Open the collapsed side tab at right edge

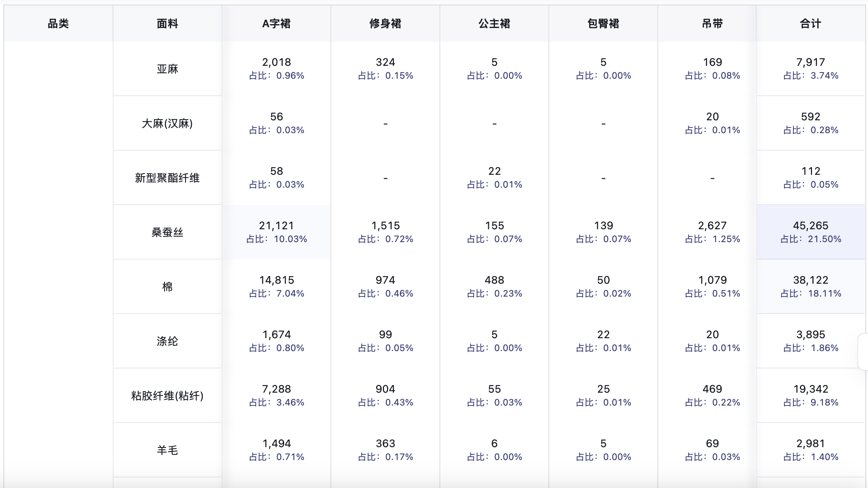point(863,351)
